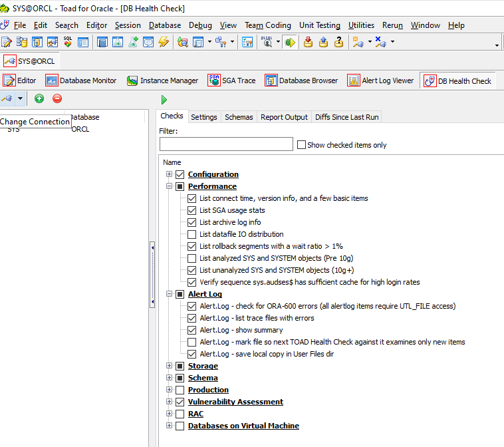Click the Commit database icon
Screen dimensions: 504x447
[x=309, y=42]
